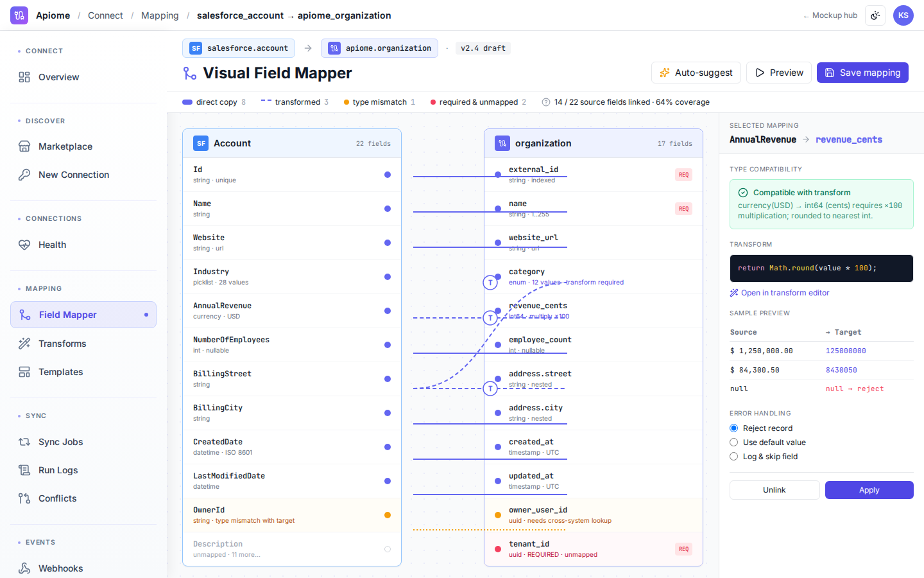The width and height of the screenshot is (924, 578).
Task: Click the sample target value 125000000
Action: click(846, 351)
